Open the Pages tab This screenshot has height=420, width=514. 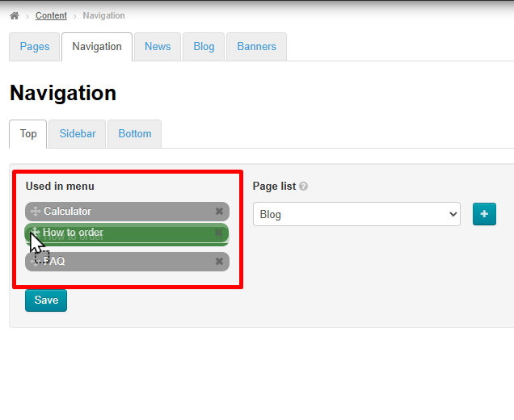point(35,47)
